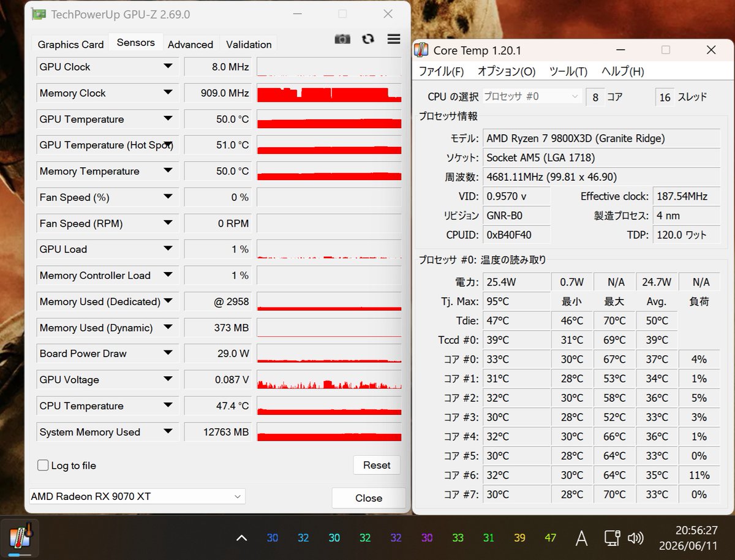
Task: Click tray temperature icon showing 47
Action: [550, 538]
